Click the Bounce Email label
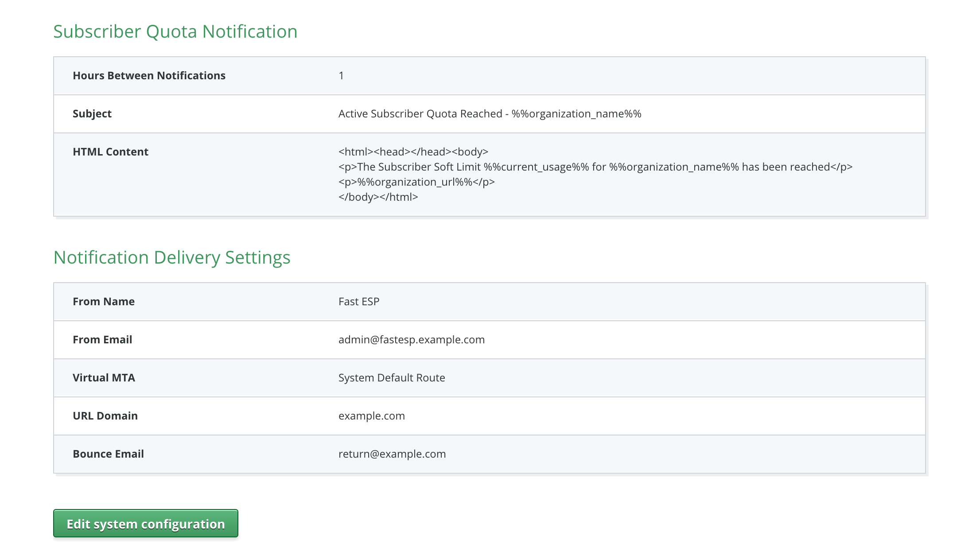The height and width of the screenshot is (552, 980). (x=108, y=454)
